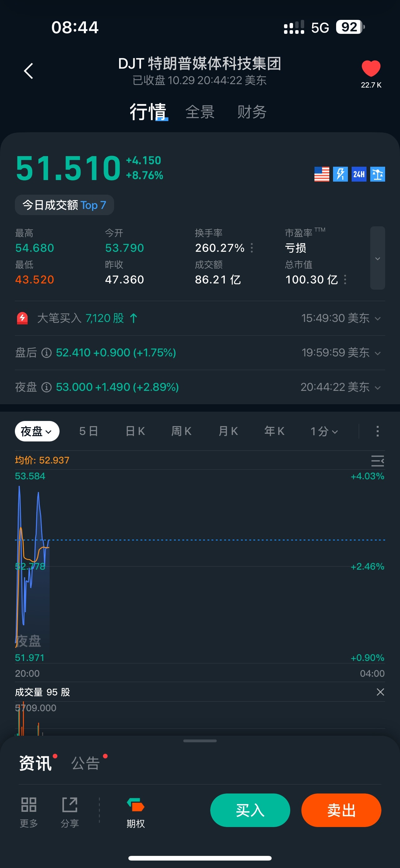Tap the 成交额 86.21 亿 value

[x=218, y=280]
